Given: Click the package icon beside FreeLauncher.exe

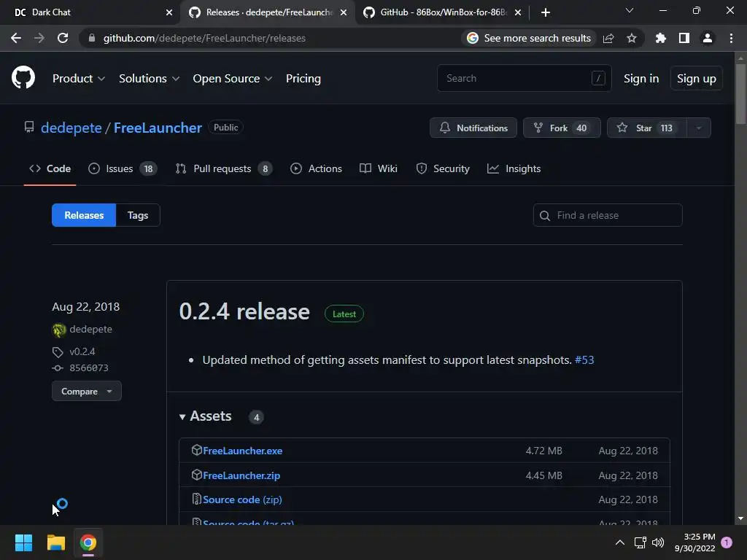Looking at the screenshot, I should point(197,450).
